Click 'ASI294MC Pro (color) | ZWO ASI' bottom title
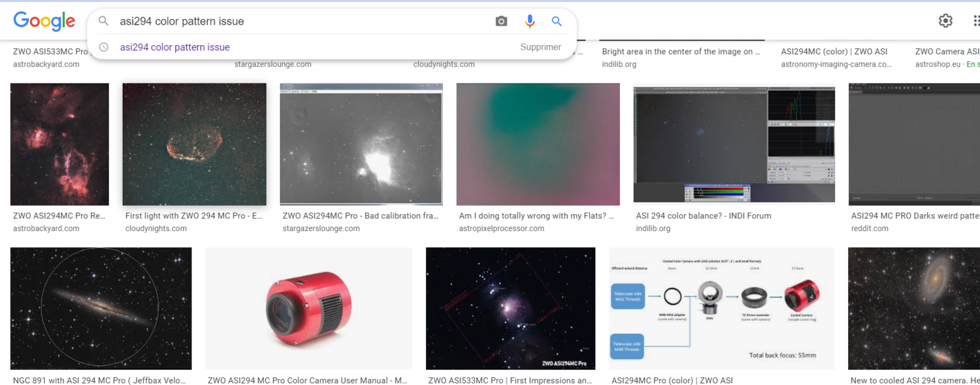The width and height of the screenshot is (980, 385). tap(672, 380)
